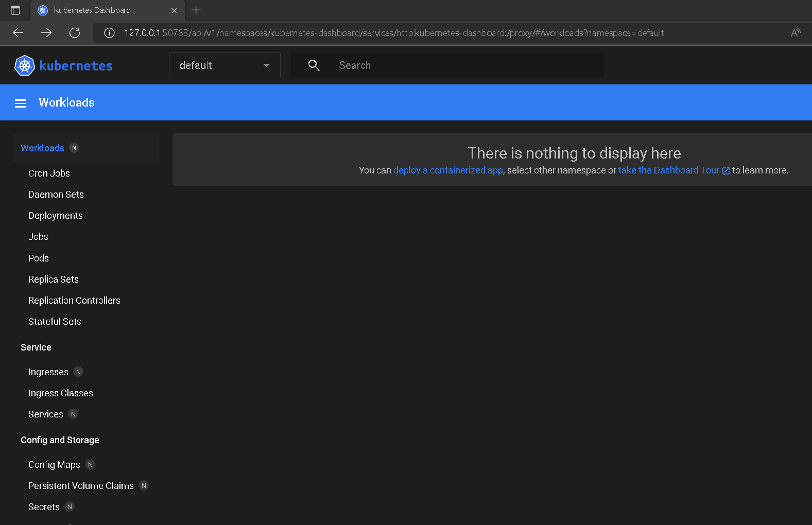
Task: Go forward with browser forward arrow
Action: click(x=46, y=33)
